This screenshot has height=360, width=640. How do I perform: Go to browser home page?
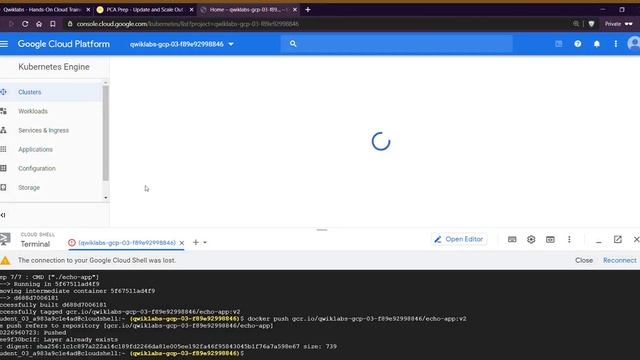point(39,24)
